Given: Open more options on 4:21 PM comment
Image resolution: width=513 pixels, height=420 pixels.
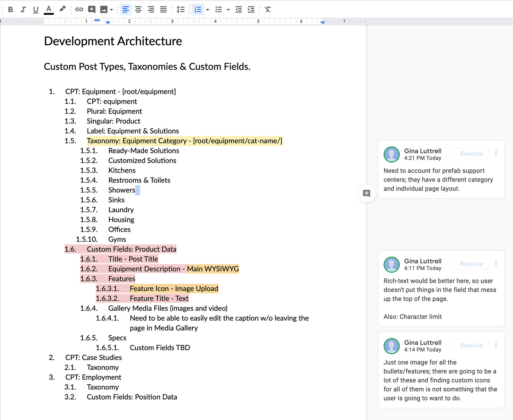Looking at the screenshot, I should point(496,153).
